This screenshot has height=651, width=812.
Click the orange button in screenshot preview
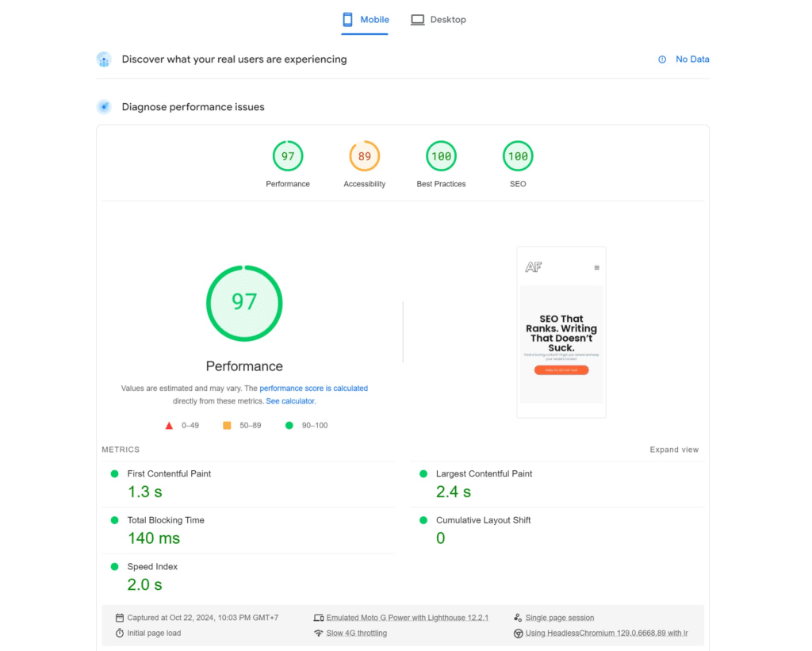(561, 370)
